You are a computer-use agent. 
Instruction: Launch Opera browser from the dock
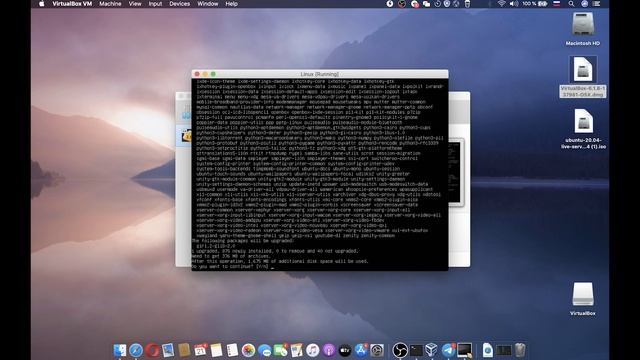[x=152, y=350]
